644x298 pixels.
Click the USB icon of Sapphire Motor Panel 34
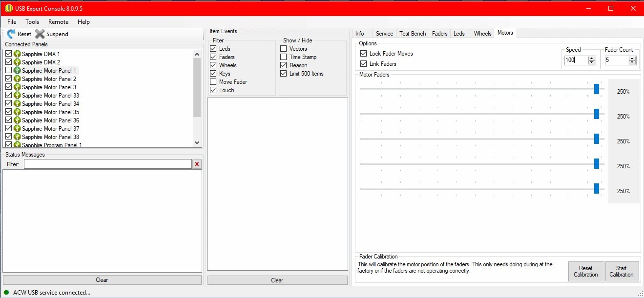tap(17, 104)
